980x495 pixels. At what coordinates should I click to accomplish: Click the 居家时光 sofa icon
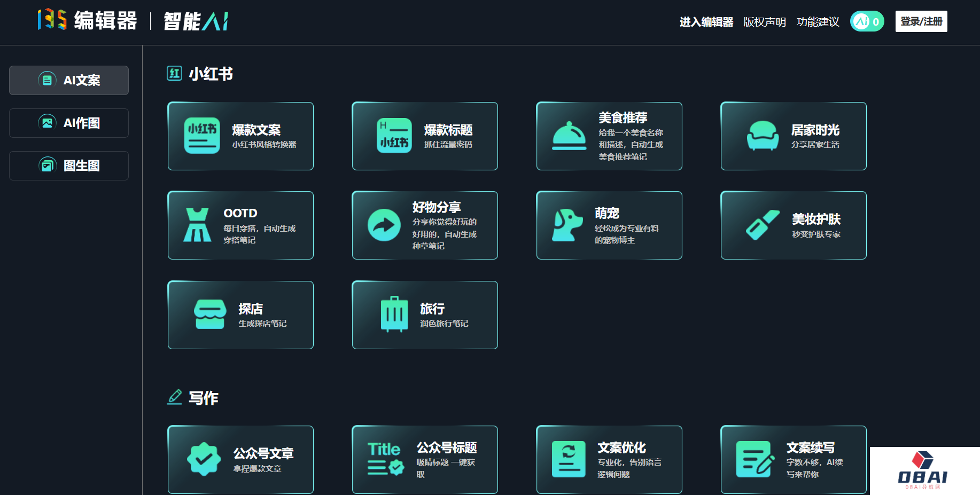click(763, 136)
